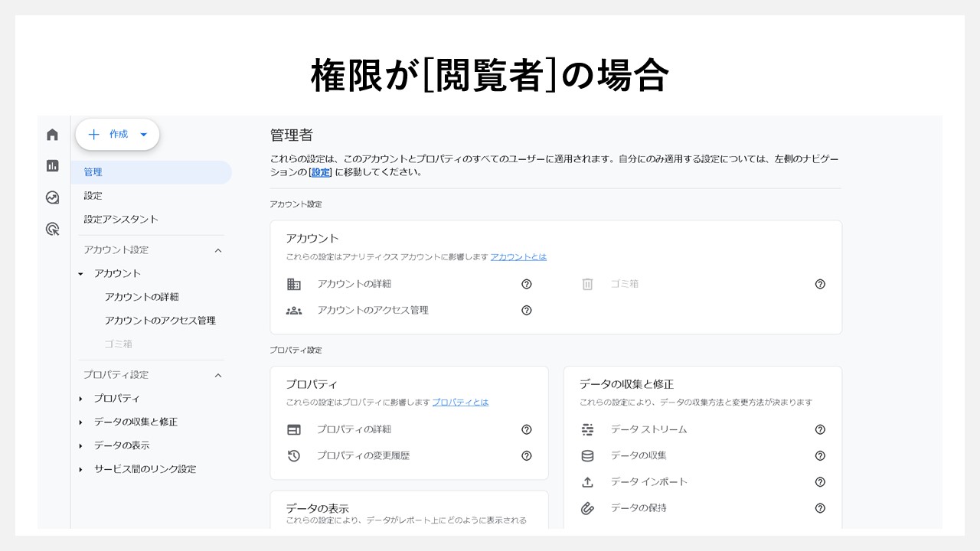Click the database icon for データの収集
The height and width of the screenshot is (551, 980).
point(587,455)
